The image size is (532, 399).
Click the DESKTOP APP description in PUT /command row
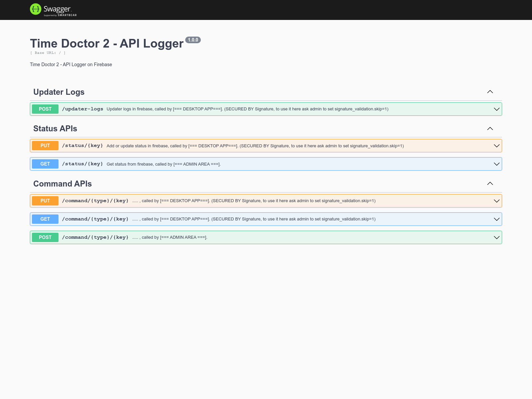coord(254,201)
